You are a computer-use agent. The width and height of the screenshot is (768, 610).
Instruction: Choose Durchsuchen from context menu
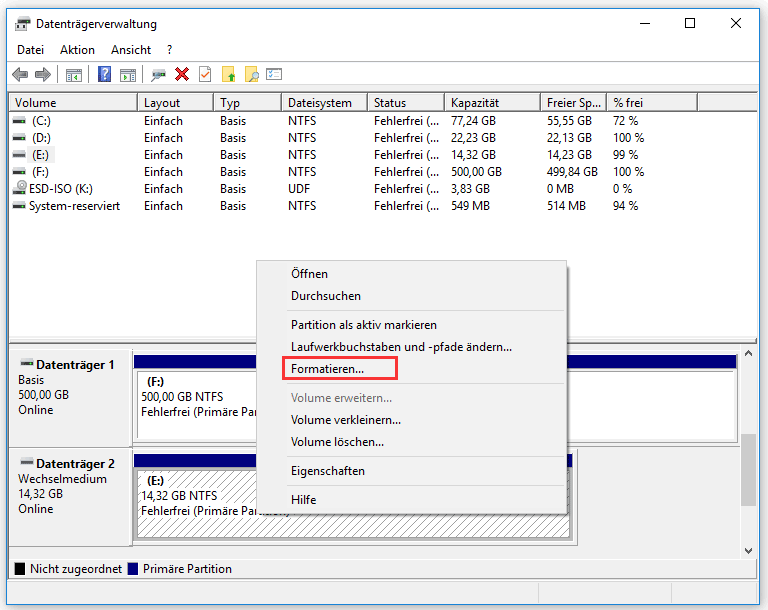(x=411, y=296)
